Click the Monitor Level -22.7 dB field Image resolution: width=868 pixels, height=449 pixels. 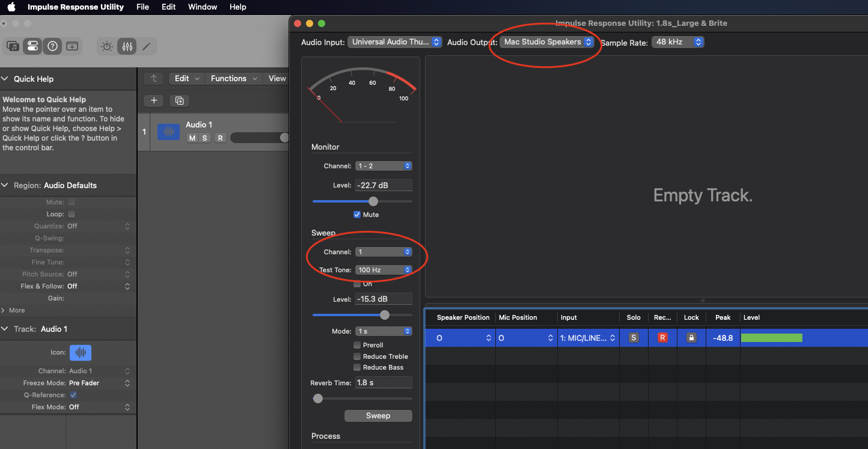pyautogui.click(x=384, y=185)
